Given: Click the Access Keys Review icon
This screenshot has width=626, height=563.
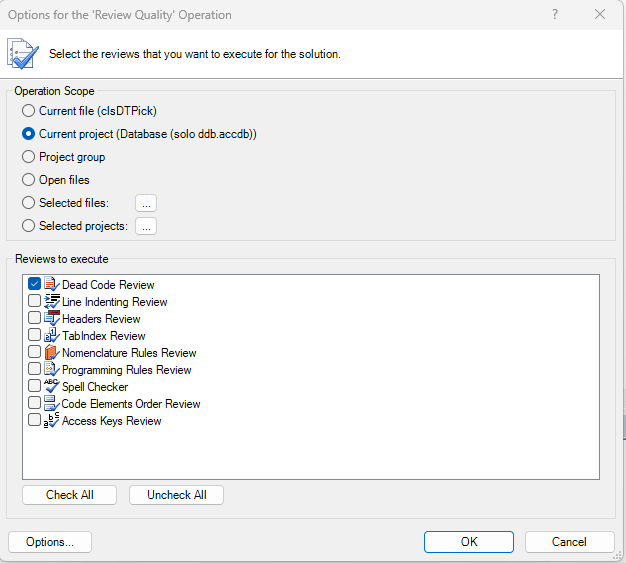Looking at the screenshot, I should [x=51, y=421].
